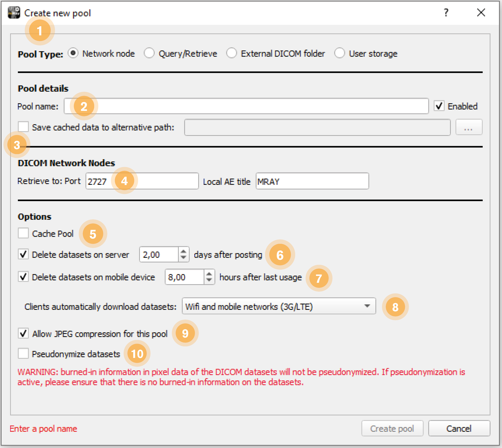The height and width of the screenshot is (448, 502).
Task: Click the mRay app icon in title bar
Action: coord(14,13)
